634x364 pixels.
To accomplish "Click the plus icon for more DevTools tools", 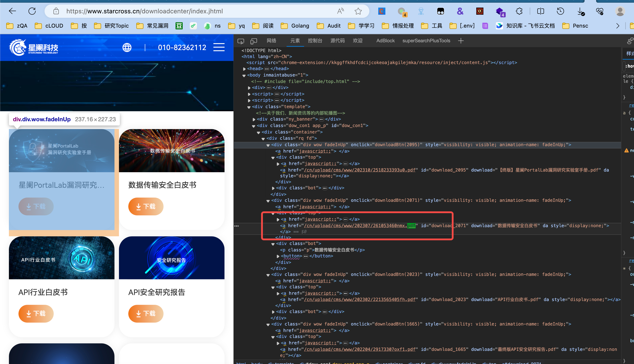I will (x=461, y=41).
